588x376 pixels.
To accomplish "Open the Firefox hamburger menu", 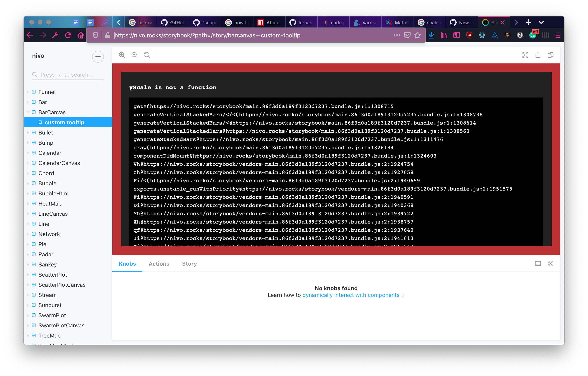I will (x=558, y=35).
